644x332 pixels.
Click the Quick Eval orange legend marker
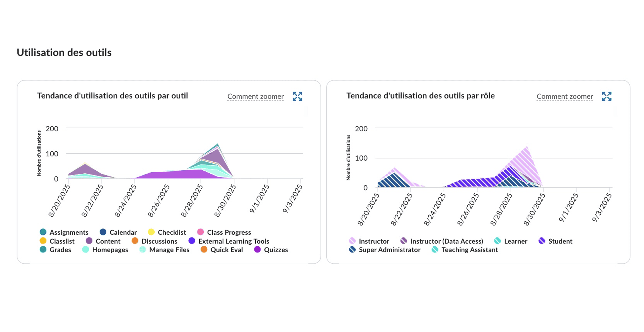[204, 249]
